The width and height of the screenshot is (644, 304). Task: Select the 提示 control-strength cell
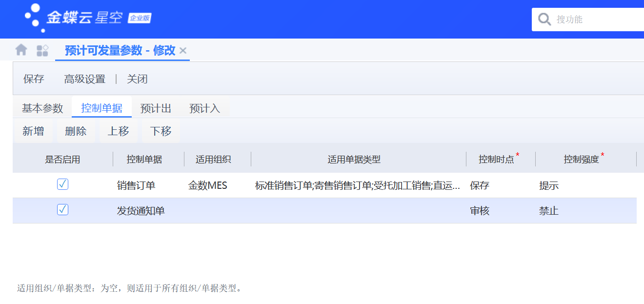[x=586, y=185]
